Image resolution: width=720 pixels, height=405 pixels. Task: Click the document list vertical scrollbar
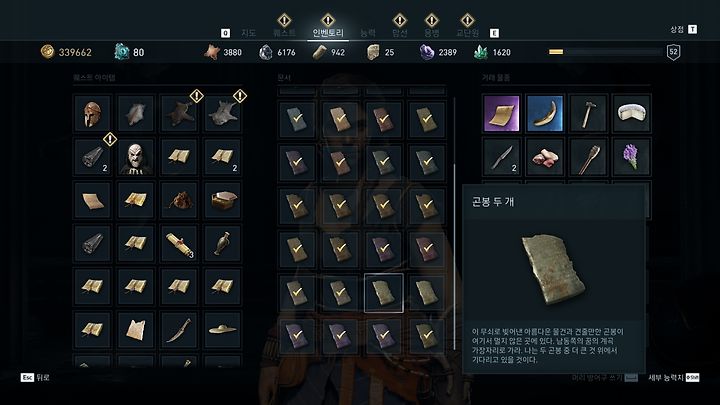click(x=454, y=223)
